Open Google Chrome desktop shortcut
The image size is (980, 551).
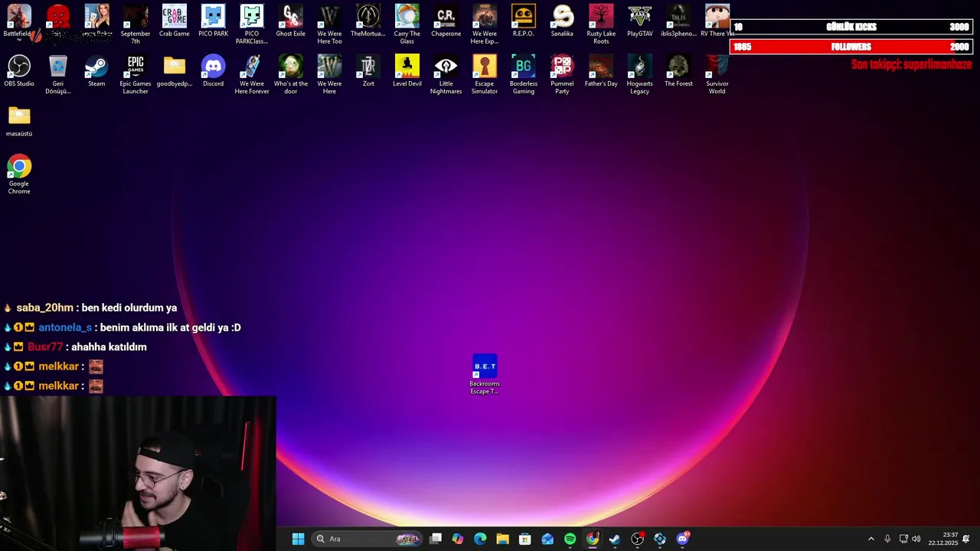click(x=19, y=174)
